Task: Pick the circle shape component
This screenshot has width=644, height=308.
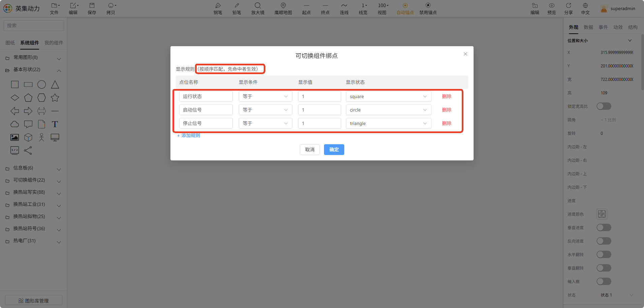Action: coord(41,85)
